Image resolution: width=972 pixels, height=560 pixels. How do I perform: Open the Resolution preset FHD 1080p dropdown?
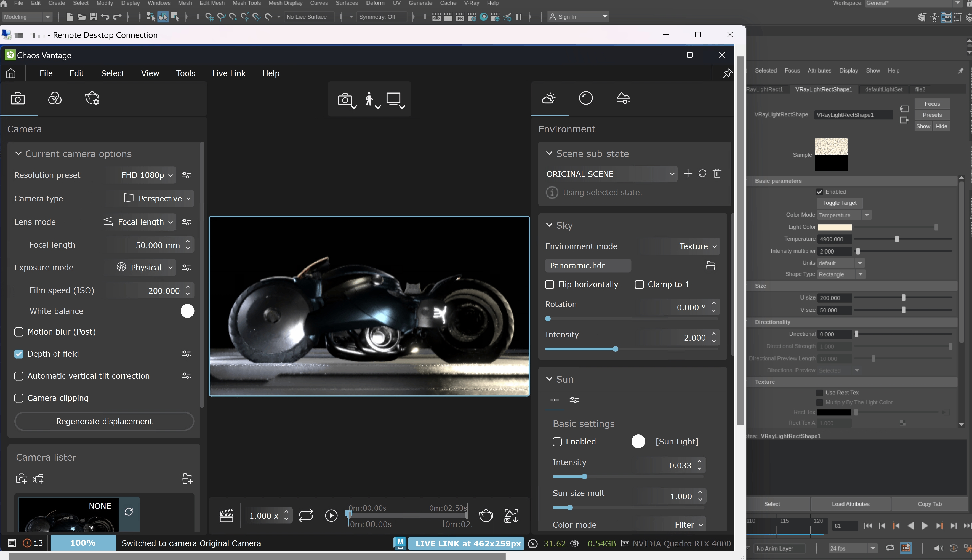pyautogui.click(x=147, y=175)
